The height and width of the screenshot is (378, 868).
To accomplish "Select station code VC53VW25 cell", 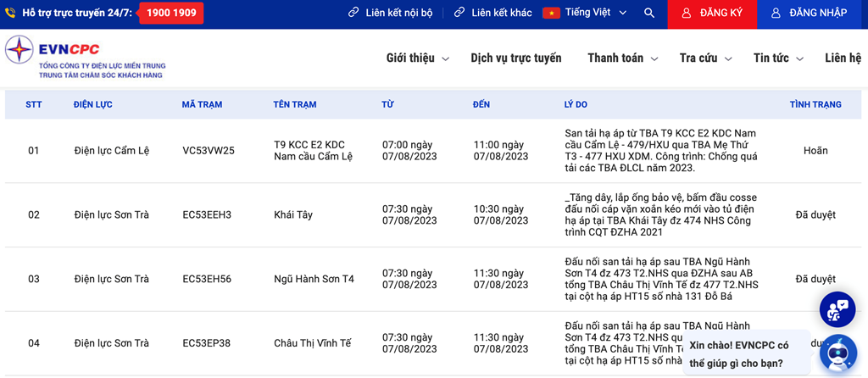I will (209, 151).
